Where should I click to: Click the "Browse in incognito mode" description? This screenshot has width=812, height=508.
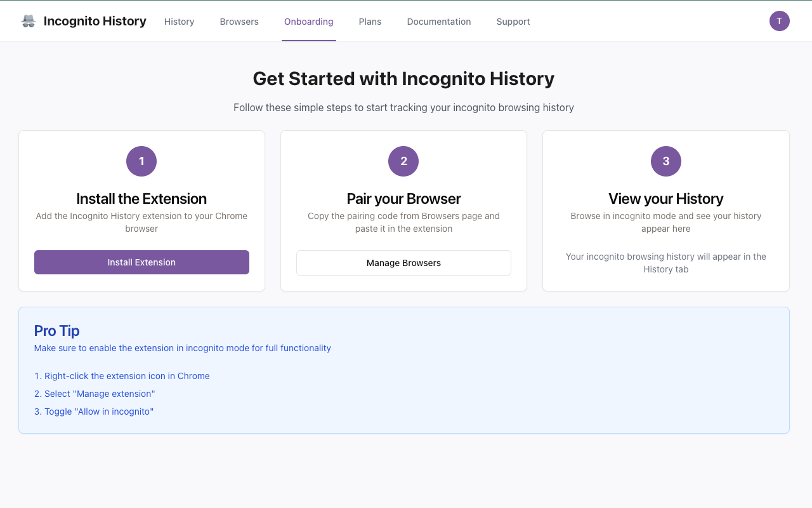pyautogui.click(x=666, y=222)
